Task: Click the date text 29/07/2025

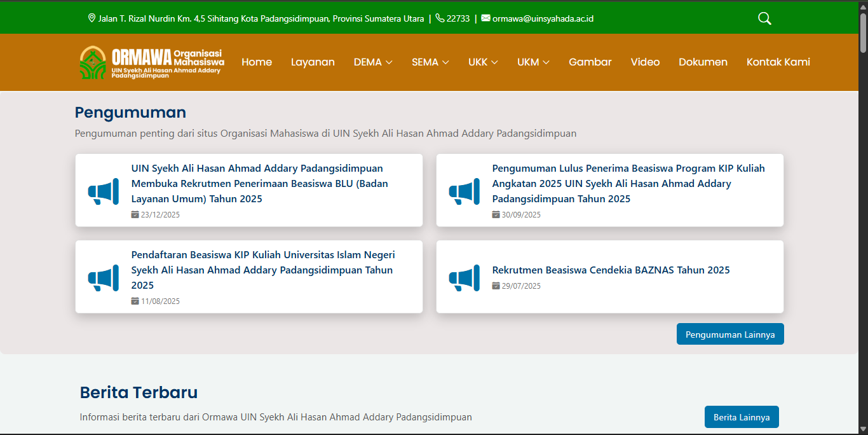Action: tap(521, 286)
